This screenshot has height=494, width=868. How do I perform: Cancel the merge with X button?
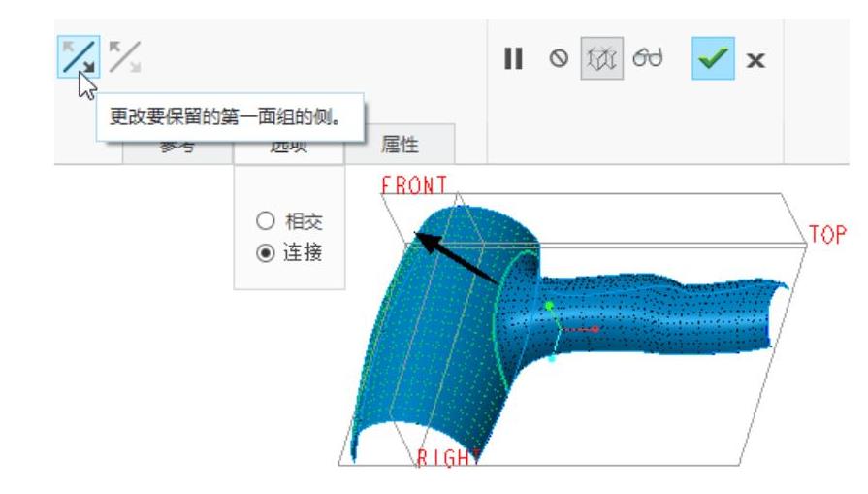pos(755,60)
